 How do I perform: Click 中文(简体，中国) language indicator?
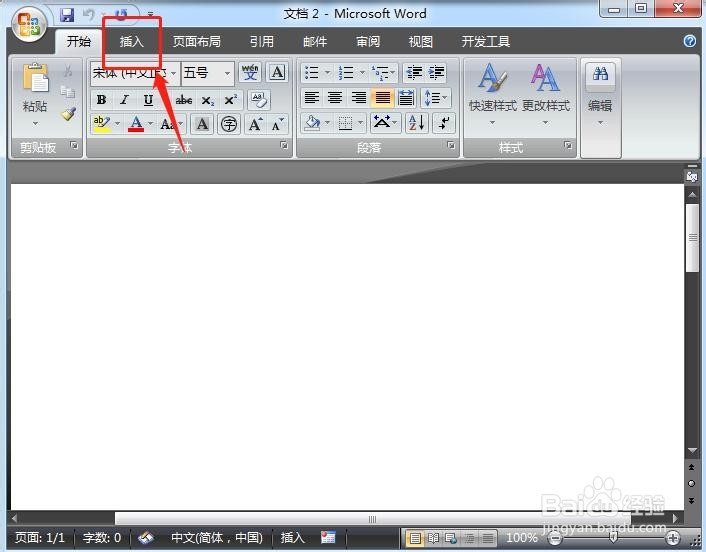(217, 537)
